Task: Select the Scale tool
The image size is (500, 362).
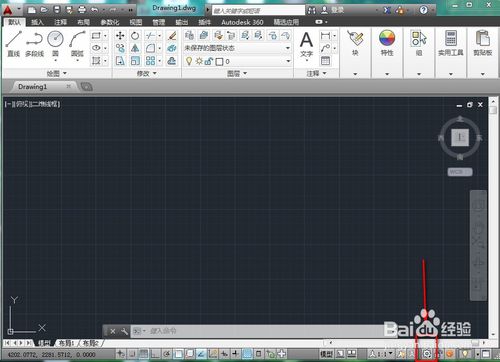Action: pos(135,61)
